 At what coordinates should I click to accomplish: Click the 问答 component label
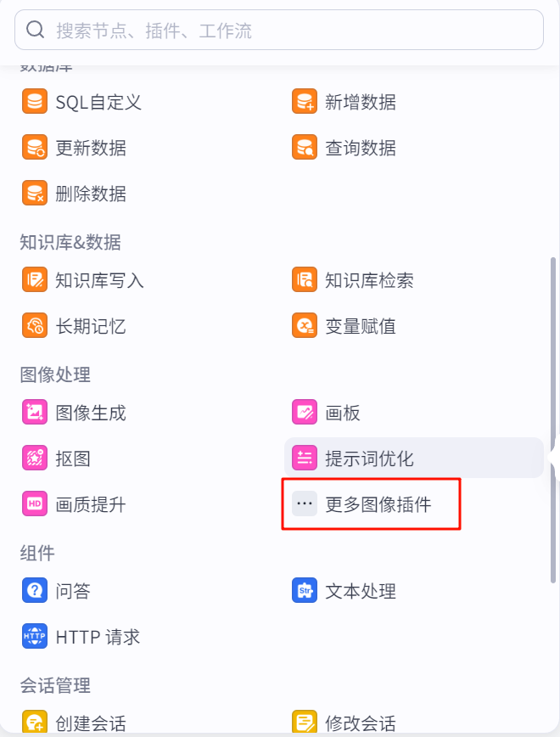[73, 591]
